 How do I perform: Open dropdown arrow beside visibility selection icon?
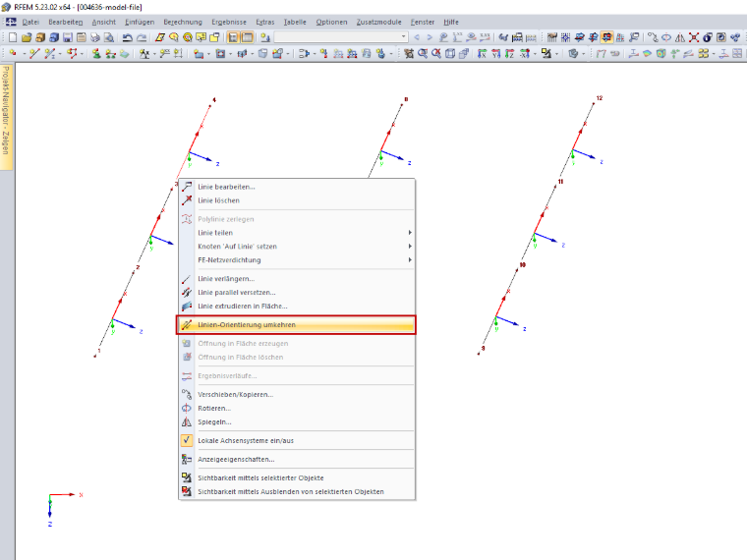(556, 53)
